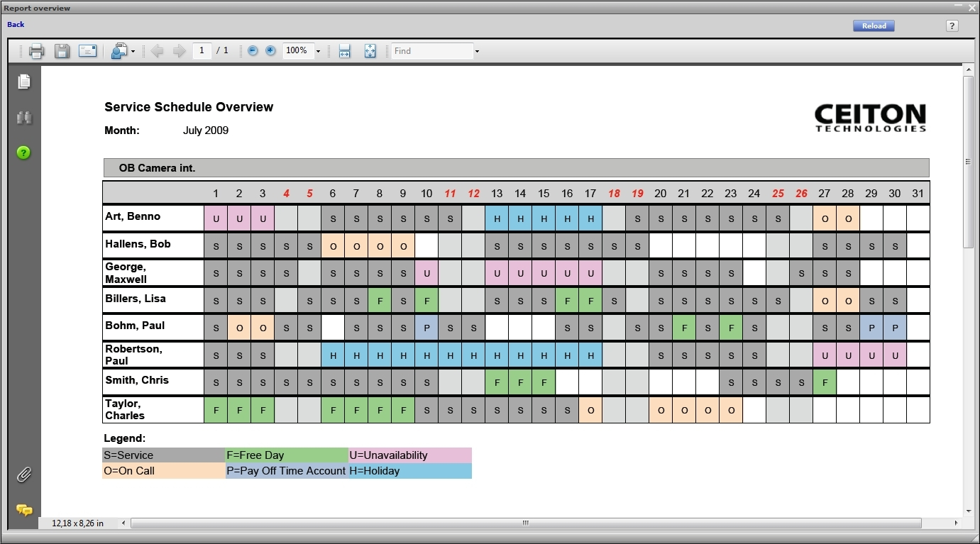This screenshot has width=980, height=544.
Task: Click Robertson, Paul's U cell on day 30
Action: [895, 355]
